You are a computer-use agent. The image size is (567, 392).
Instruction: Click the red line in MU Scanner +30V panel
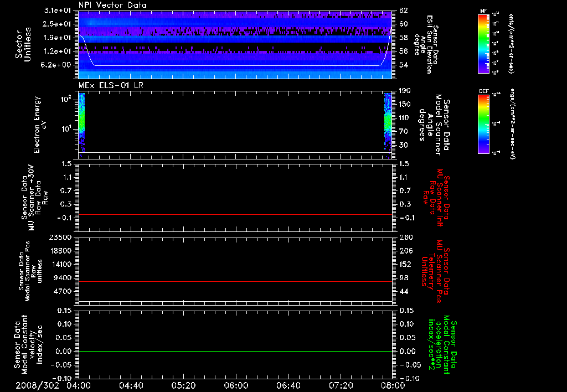pyautogui.click(x=235, y=214)
